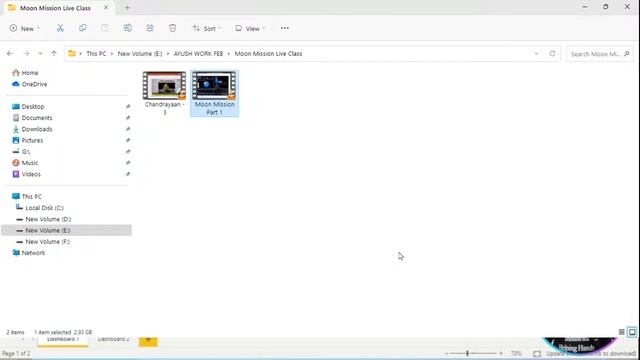
Task: Open the View layout dropdown
Action: [250, 28]
